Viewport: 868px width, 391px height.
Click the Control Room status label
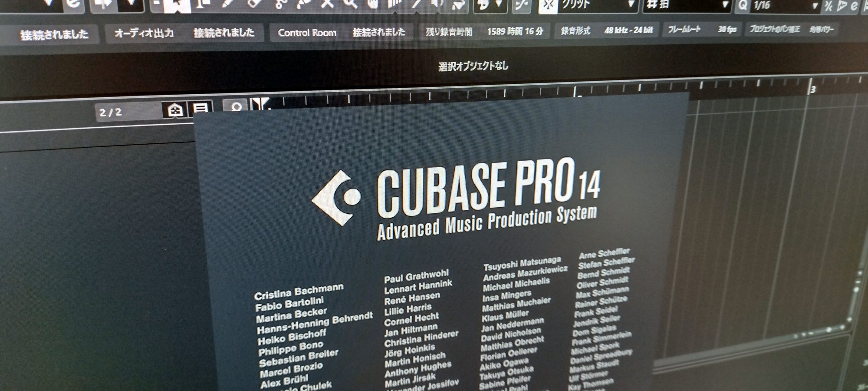click(307, 33)
